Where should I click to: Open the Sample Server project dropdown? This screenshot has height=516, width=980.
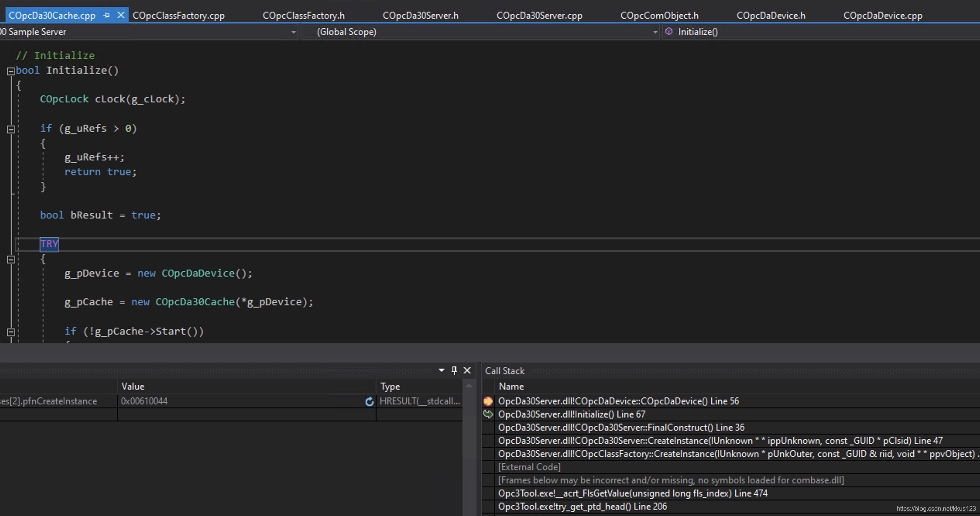pyautogui.click(x=293, y=32)
